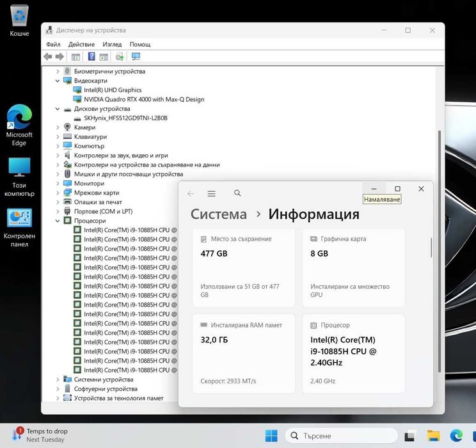
Task: Expand the Камери node
Action: [58, 127]
